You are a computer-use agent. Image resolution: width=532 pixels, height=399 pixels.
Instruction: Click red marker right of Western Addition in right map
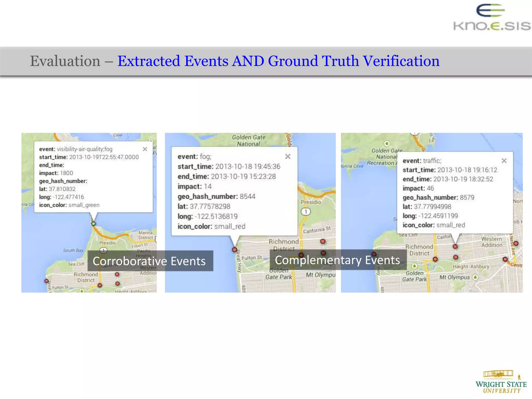pyautogui.click(x=516, y=243)
